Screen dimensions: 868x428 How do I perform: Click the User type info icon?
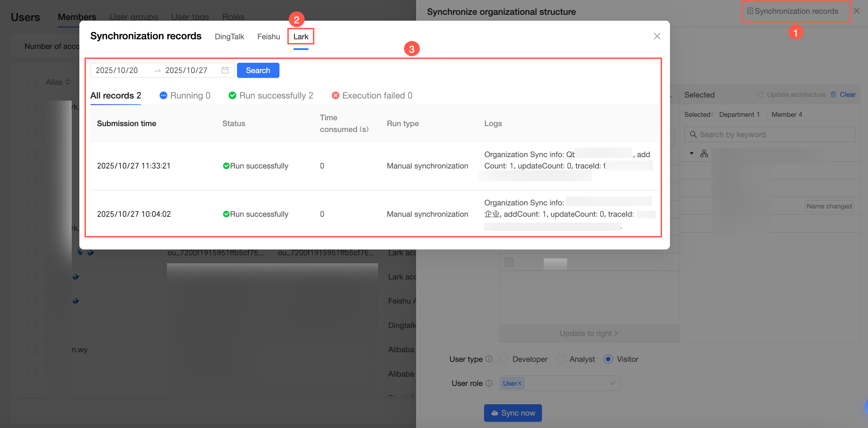tap(489, 359)
